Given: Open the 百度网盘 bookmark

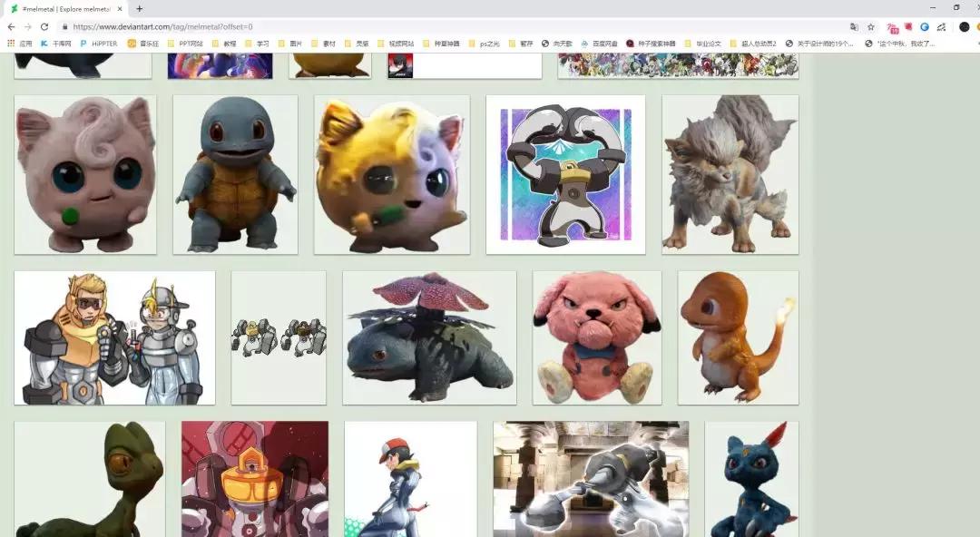Looking at the screenshot, I should (600, 44).
